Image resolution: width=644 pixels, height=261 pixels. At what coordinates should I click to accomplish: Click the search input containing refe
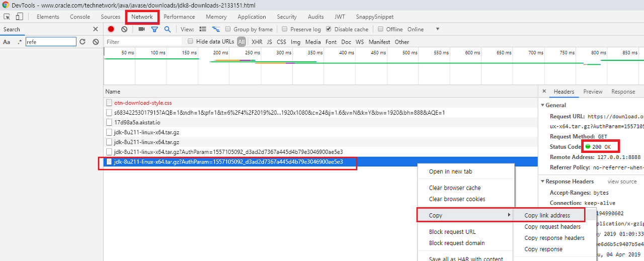click(51, 42)
